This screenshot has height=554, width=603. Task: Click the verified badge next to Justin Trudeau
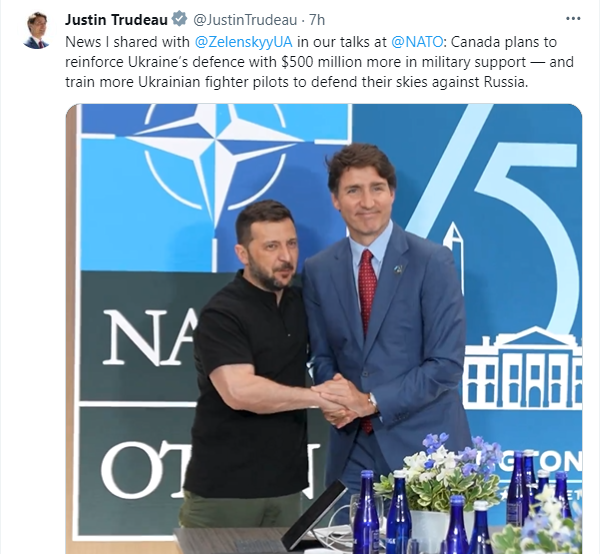pos(179,19)
